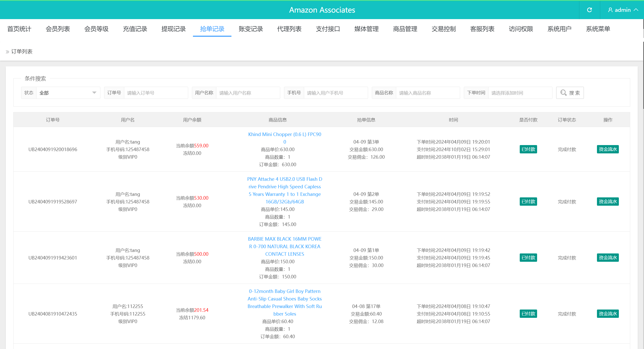Click 用户名:112255 cell text
Image resolution: width=644 pixels, height=349 pixels.
click(128, 306)
